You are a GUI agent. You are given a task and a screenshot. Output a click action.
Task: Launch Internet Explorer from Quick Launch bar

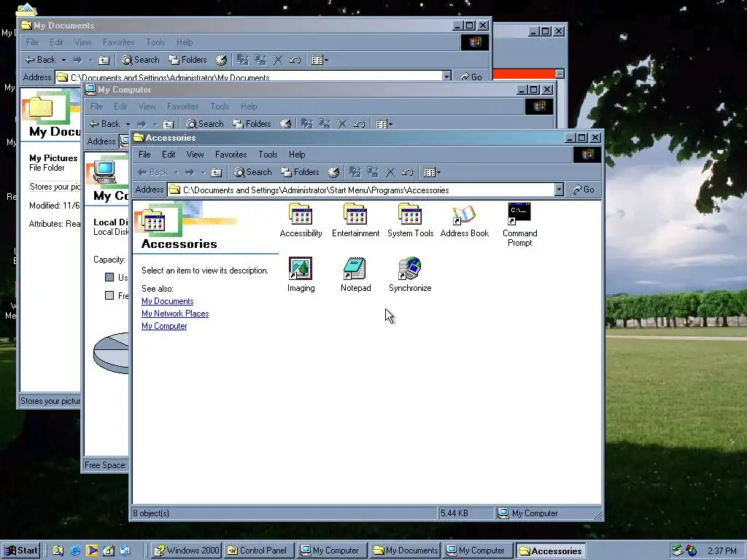pos(75,551)
